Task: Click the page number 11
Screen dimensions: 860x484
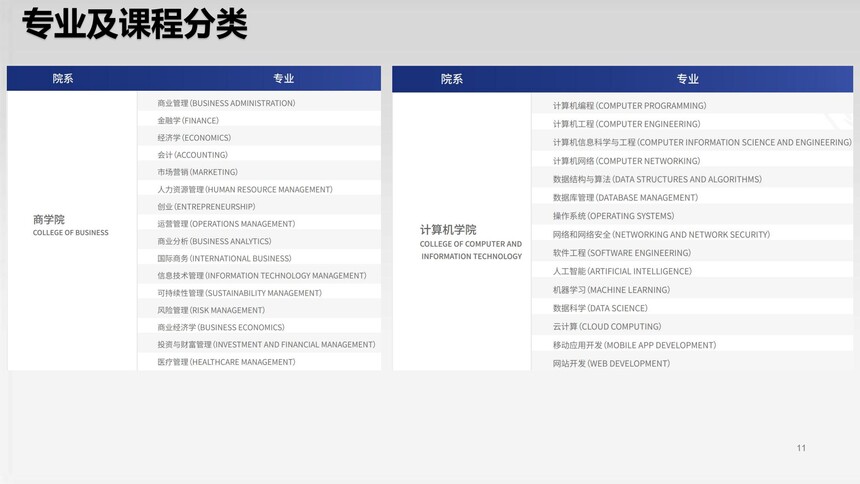Action: [x=801, y=448]
